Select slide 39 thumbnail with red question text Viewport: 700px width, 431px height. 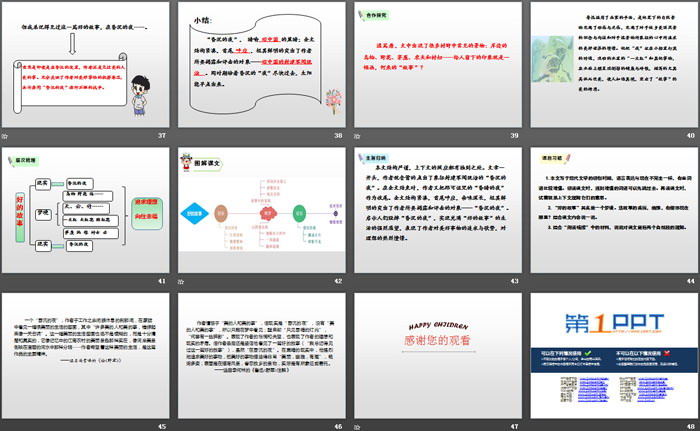click(x=438, y=65)
